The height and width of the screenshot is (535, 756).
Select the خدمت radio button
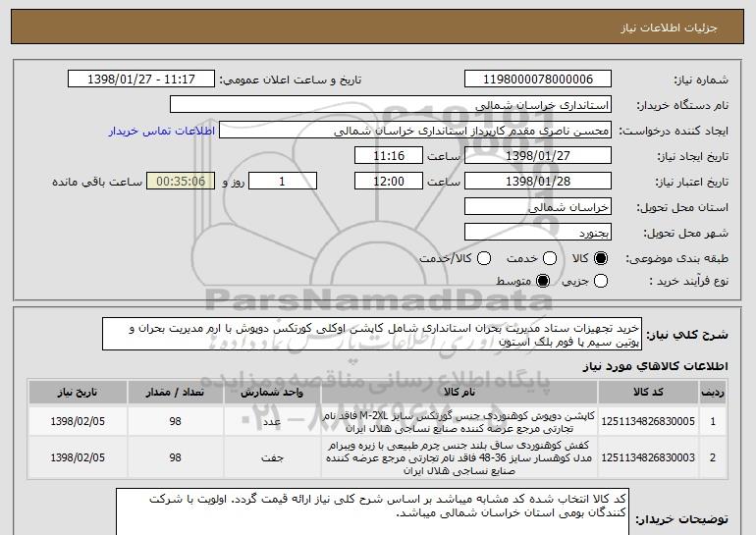550,258
